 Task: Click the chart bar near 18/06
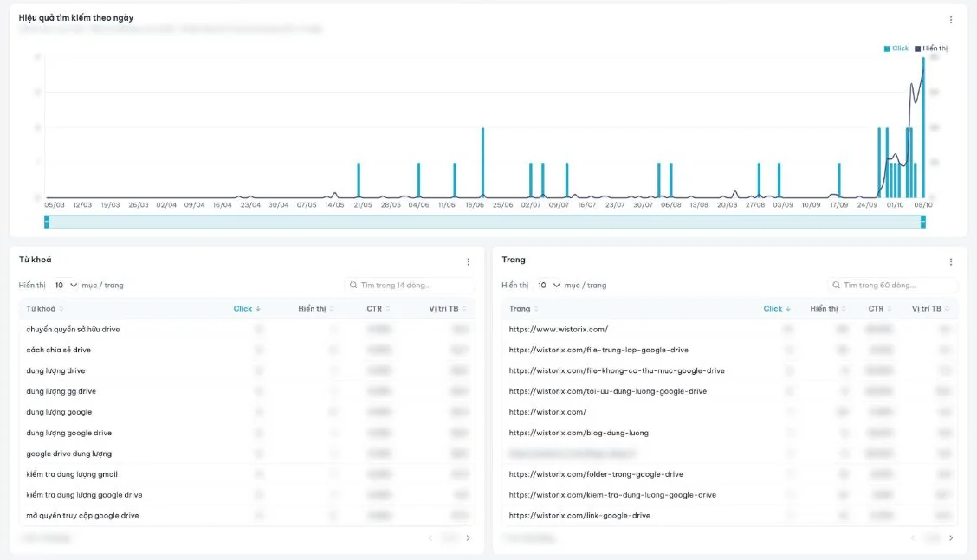tap(483, 163)
